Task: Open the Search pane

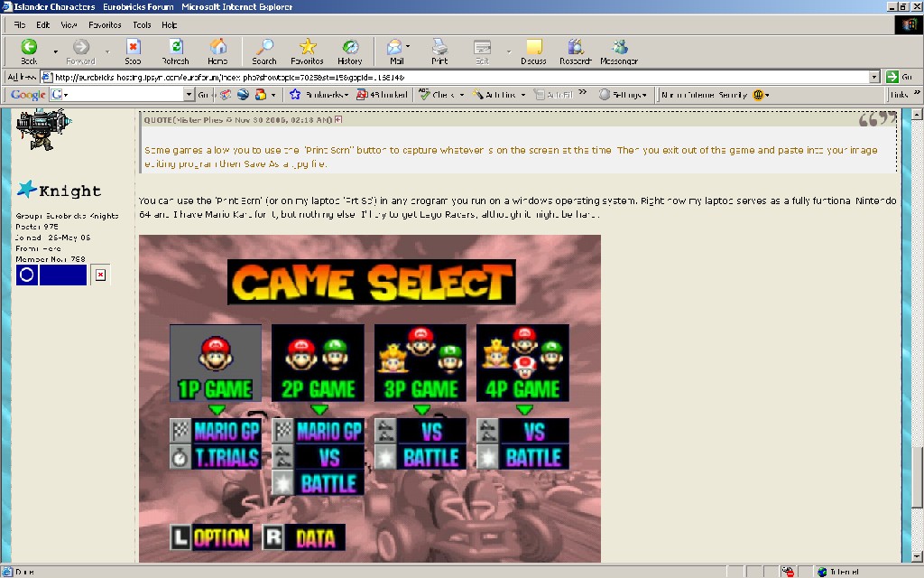Action: (x=264, y=51)
